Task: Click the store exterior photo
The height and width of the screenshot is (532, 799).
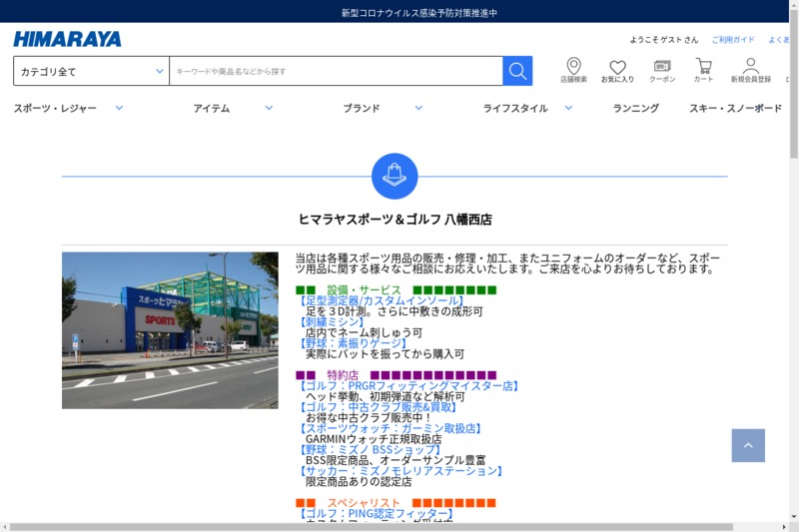Action: coord(170,330)
